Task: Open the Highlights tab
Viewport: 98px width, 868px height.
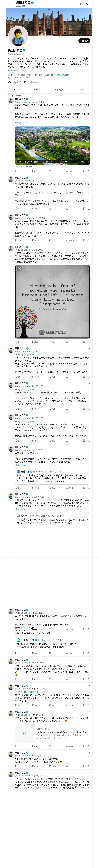Action: [60, 90]
